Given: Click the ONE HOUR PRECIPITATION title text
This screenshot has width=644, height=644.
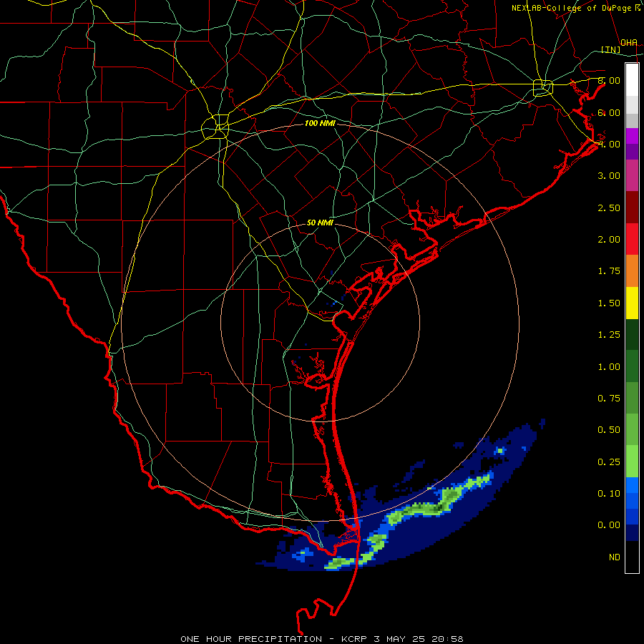Looking at the screenshot, I should tap(251, 639).
